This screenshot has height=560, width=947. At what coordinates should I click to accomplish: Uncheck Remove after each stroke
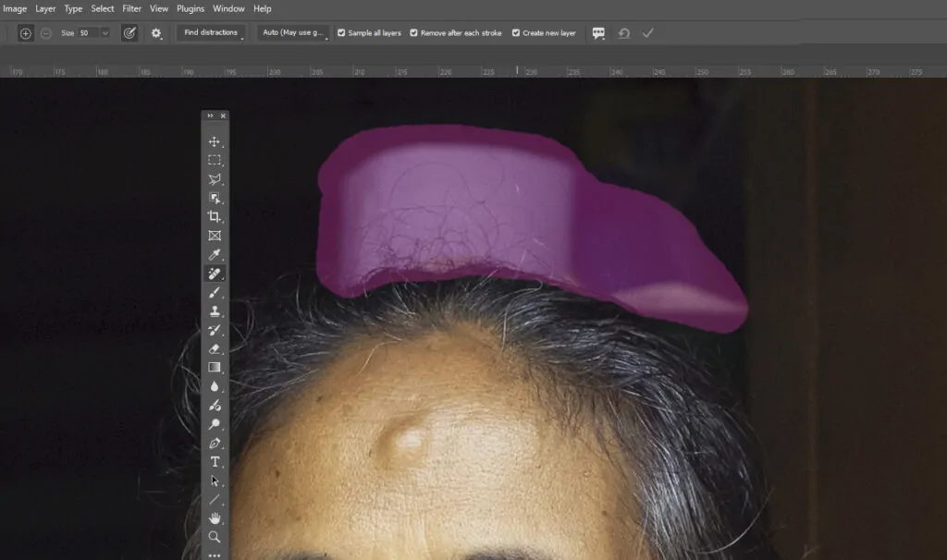point(413,33)
